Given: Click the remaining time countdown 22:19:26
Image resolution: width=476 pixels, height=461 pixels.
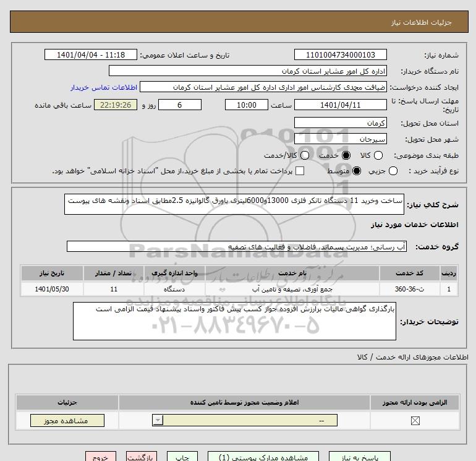Looking at the screenshot, I should click(116, 105).
